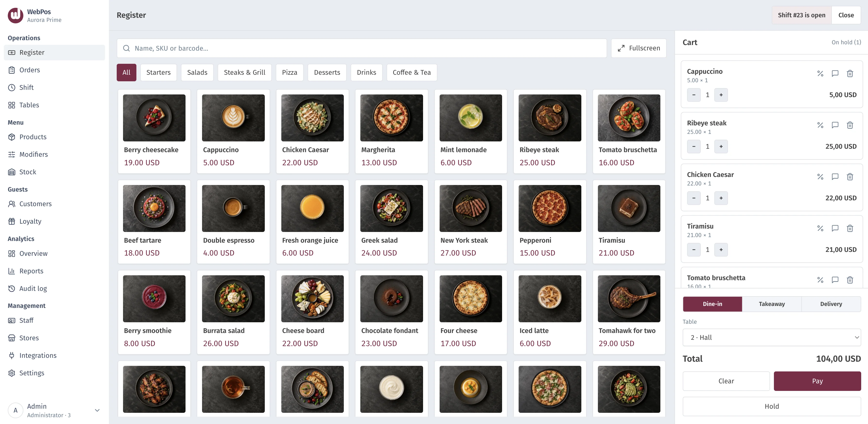
Task: Open the Audit log
Action: 54,288
